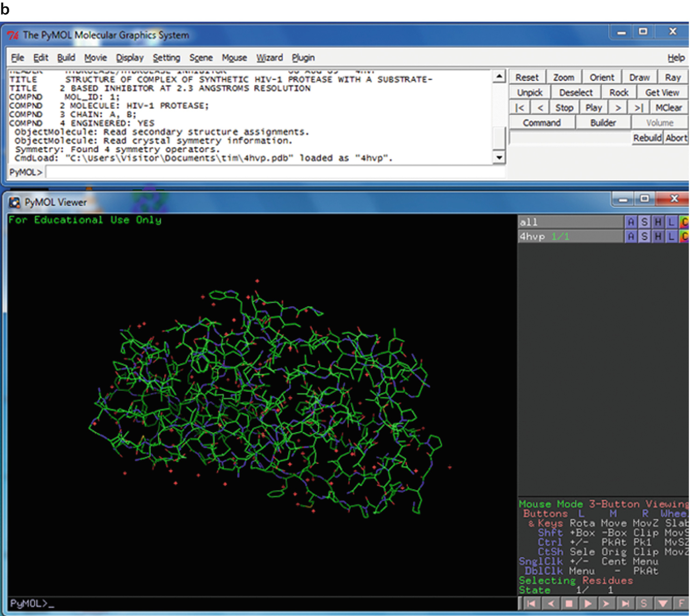690x616 pixels.
Task: Toggle fullscreen with F button in viewer bar
Action: pos(681,603)
